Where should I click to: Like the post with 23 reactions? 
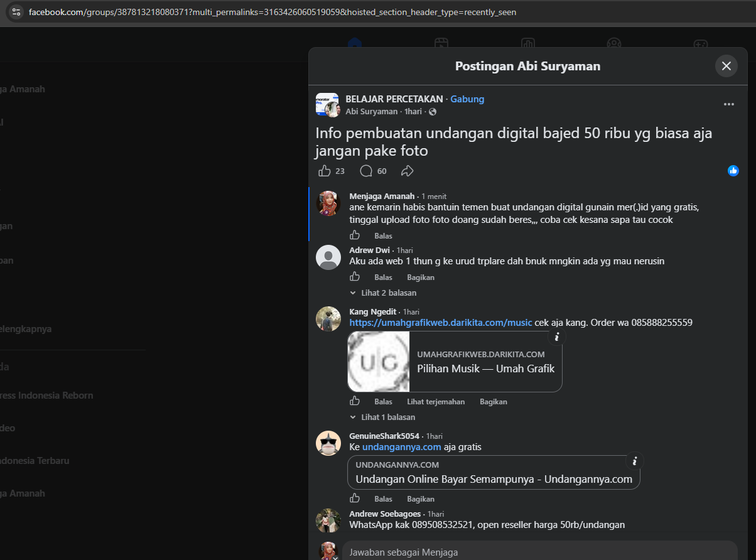(325, 171)
